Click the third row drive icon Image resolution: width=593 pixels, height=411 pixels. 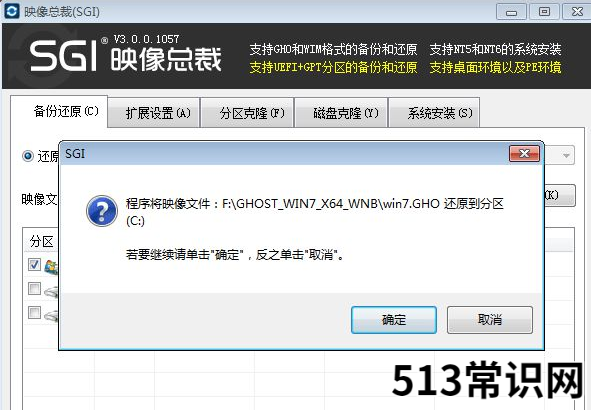[x=52, y=315]
